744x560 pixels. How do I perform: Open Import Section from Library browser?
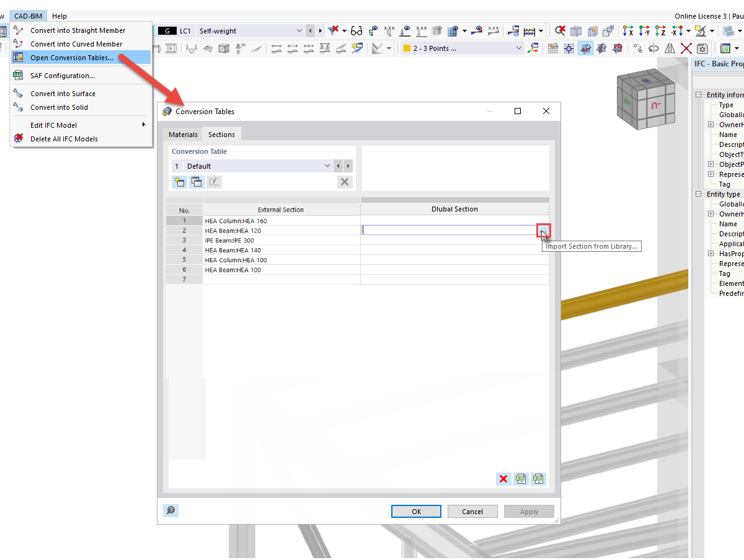click(x=544, y=230)
